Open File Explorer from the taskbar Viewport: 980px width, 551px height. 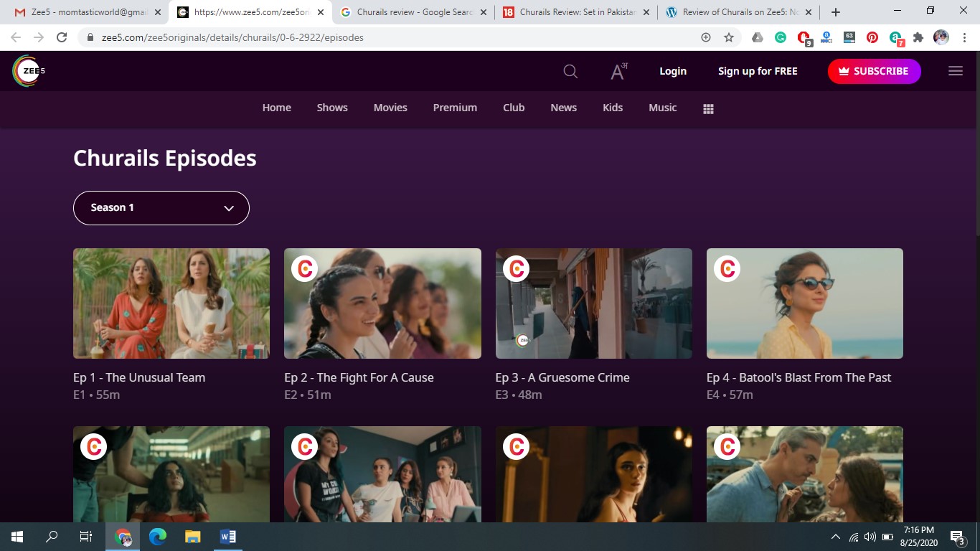click(x=192, y=537)
